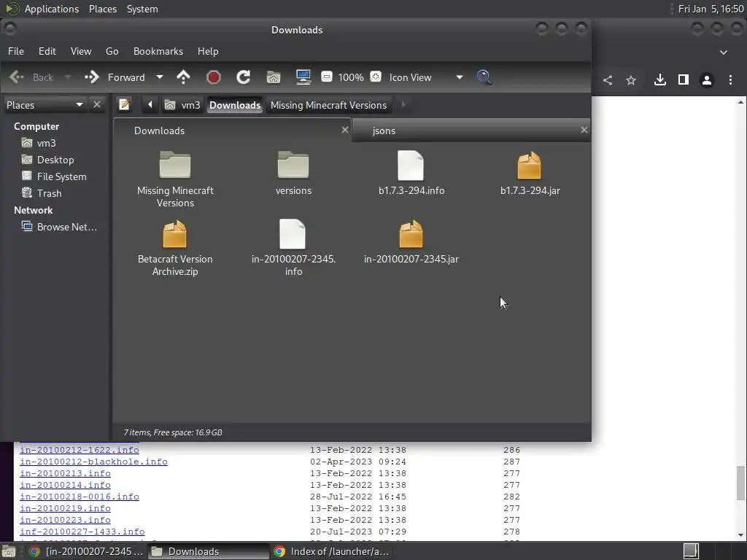
Task: Click the clock showing Fri Jan 5, 16:50
Action: point(711,9)
